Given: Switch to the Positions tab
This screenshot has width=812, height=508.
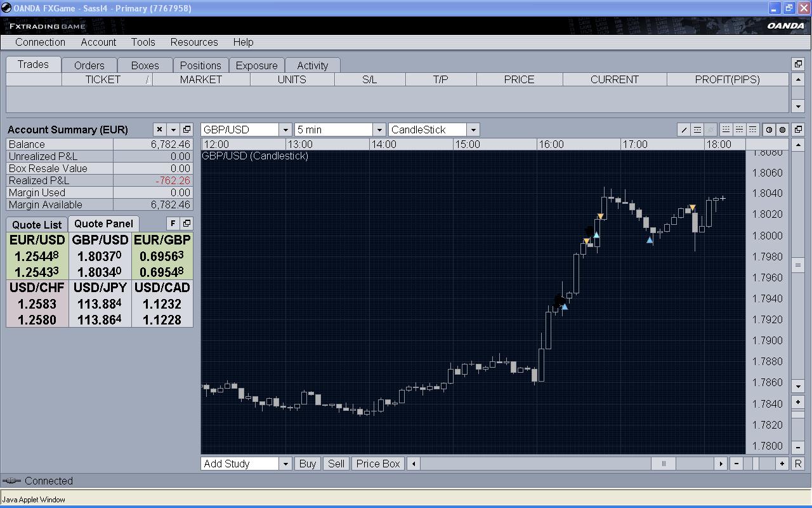Looking at the screenshot, I should point(200,65).
